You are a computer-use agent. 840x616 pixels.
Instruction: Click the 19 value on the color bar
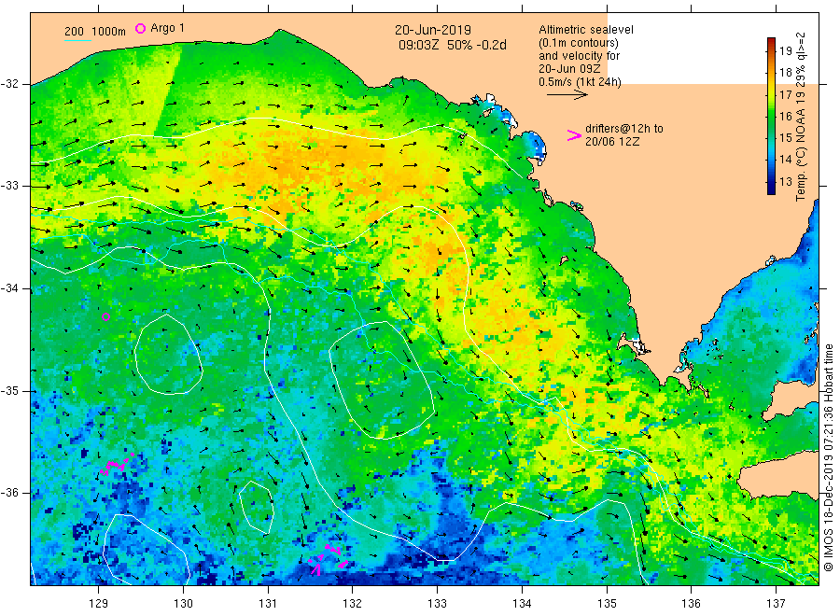pos(785,51)
